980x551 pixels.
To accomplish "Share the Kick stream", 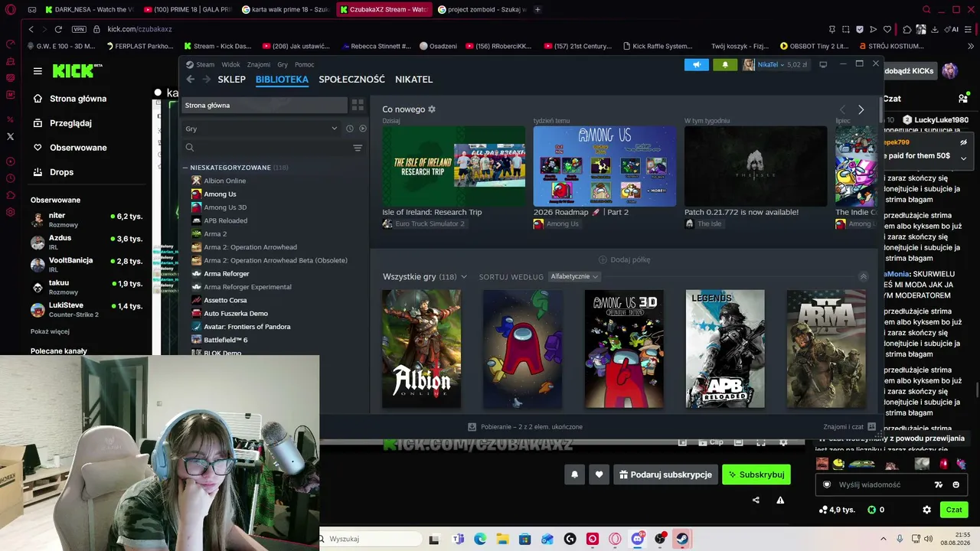I will pos(756,500).
